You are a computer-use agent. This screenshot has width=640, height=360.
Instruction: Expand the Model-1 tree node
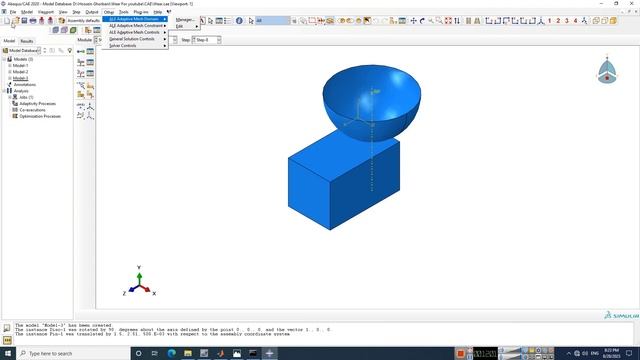(10, 66)
